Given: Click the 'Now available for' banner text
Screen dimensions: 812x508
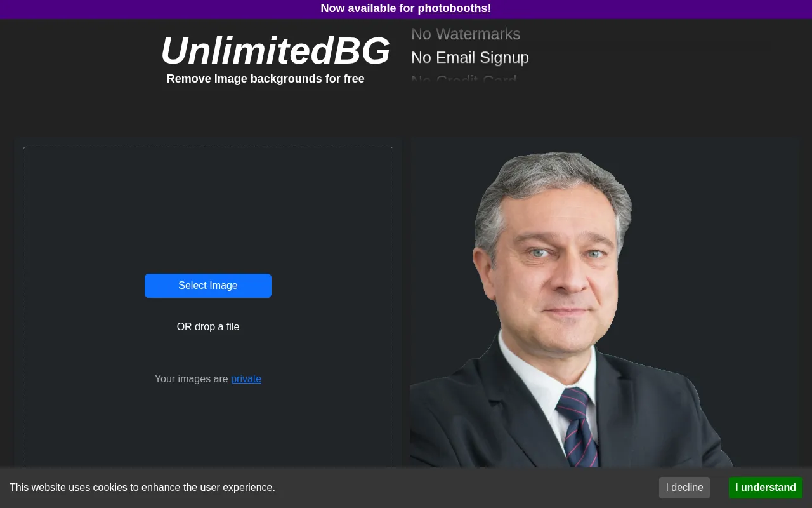Looking at the screenshot, I should 368,8.
